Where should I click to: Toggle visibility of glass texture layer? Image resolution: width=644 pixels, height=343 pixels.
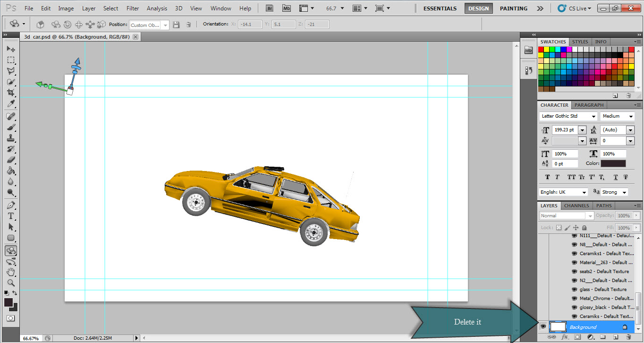[575, 289]
